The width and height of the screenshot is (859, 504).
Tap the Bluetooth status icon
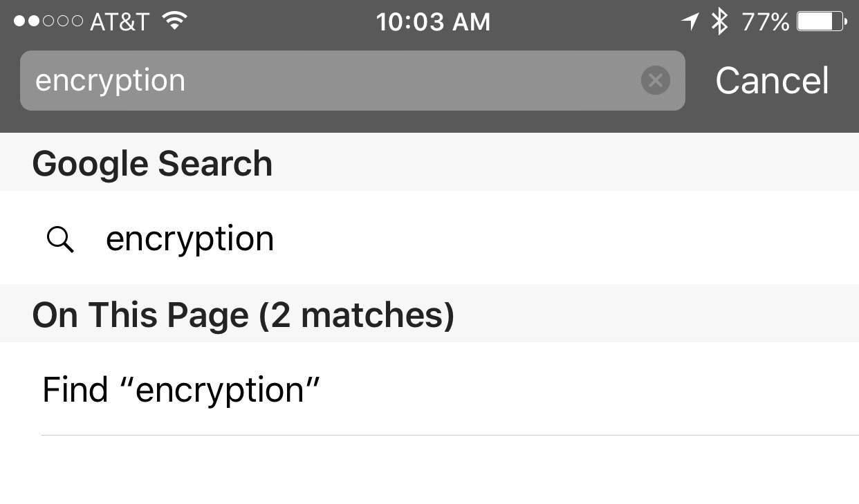[x=720, y=21]
